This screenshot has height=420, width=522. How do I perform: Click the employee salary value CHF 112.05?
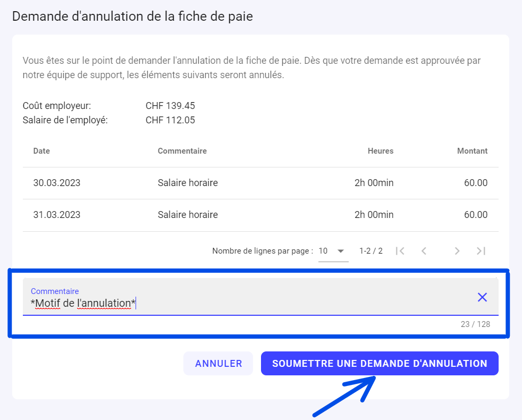click(x=170, y=120)
